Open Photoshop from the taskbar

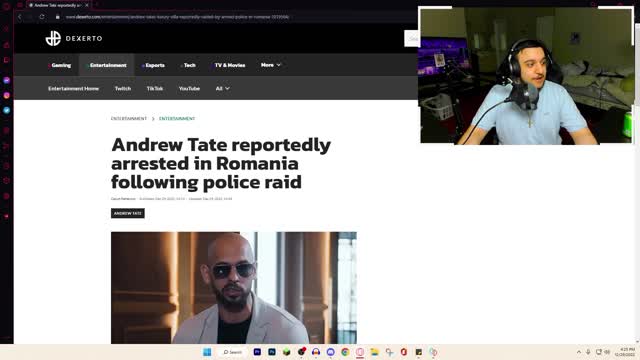tap(272, 352)
